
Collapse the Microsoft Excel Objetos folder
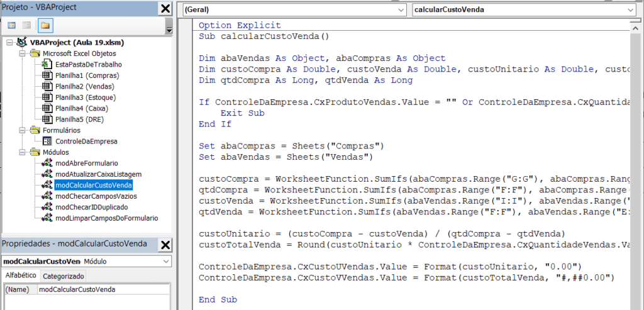pyautogui.click(x=22, y=53)
